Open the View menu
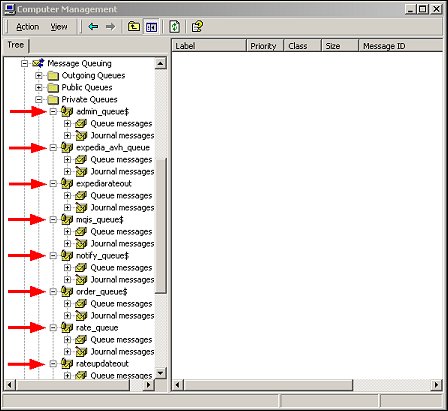Image resolution: width=448 pixels, height=411 pixels. pos(59,27)
